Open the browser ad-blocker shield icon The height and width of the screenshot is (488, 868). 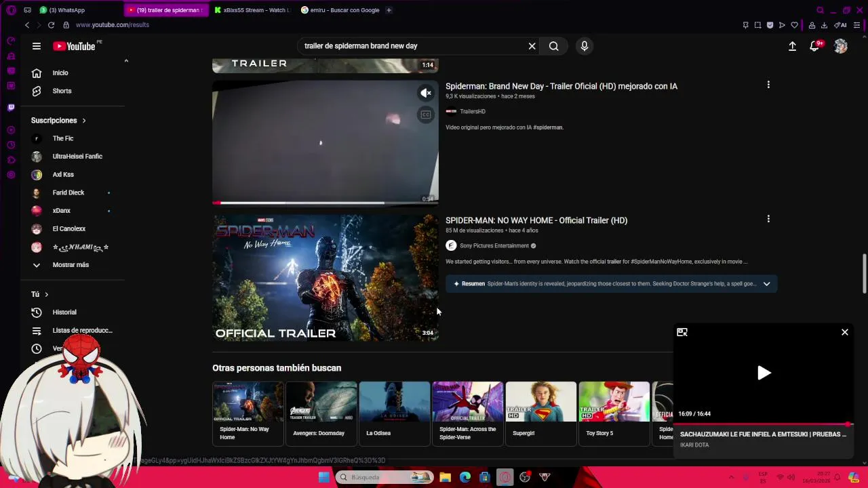click(x=770, y=25)
